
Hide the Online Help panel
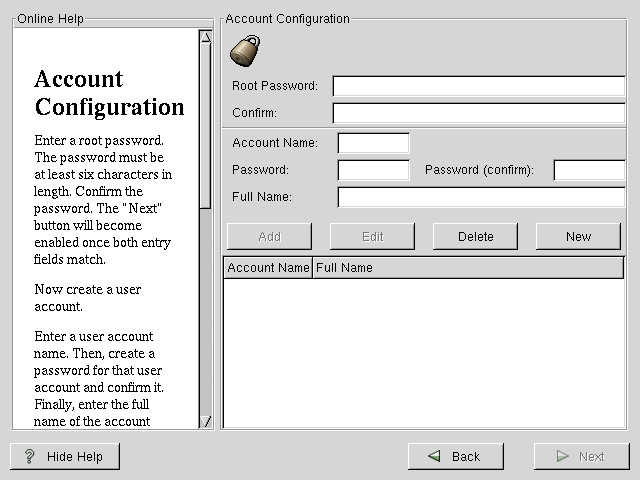click(x=65, y=457)
